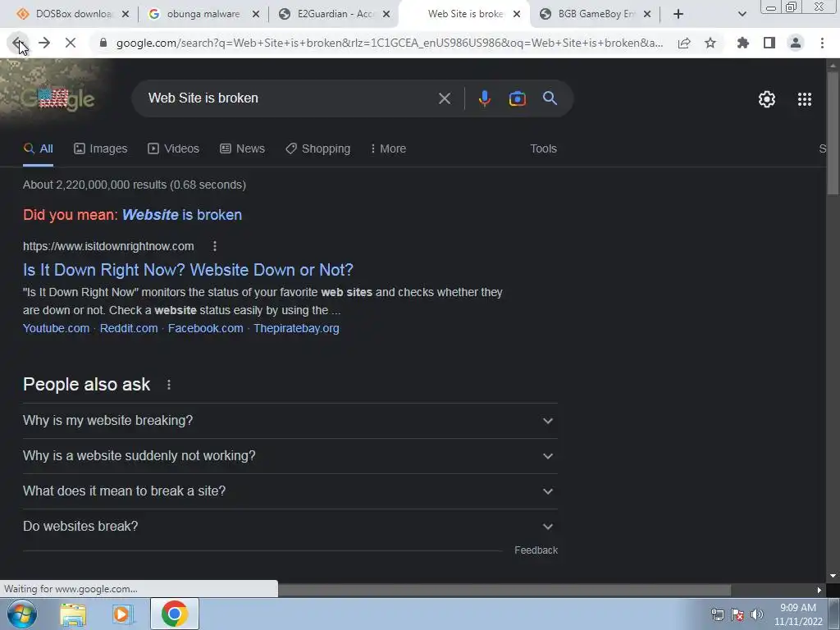
Task: Submit search with the magnifier icon
Action: pos(550,98)
